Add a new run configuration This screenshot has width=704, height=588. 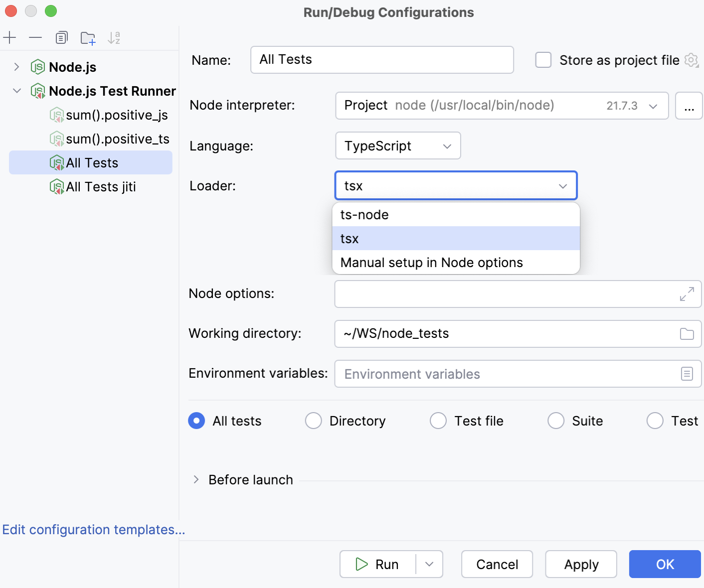point(10,37)
